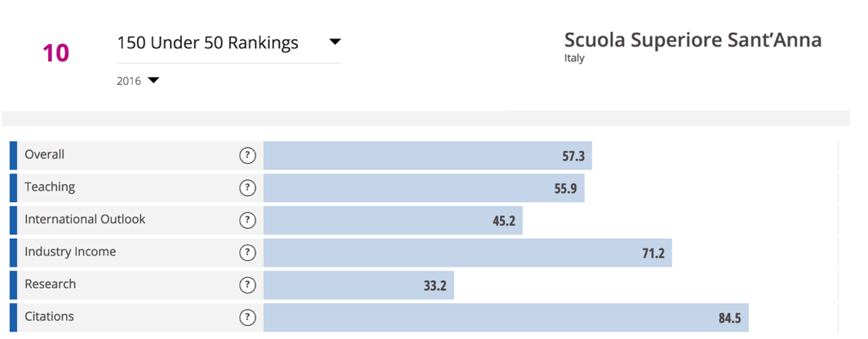Click the help icon beside Teaching

pos(247,188)
